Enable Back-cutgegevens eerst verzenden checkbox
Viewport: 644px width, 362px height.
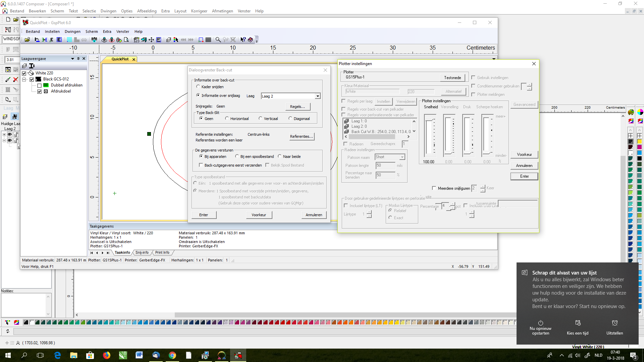[201, 165]
